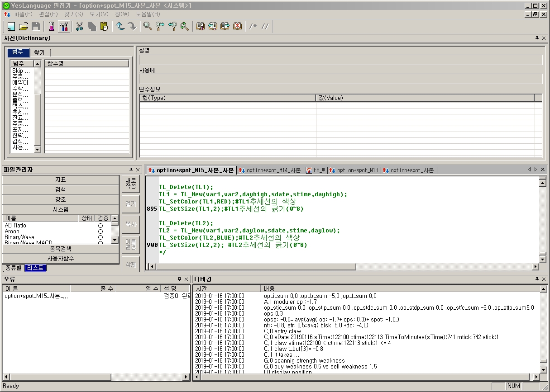Expand the 지표 section in file manager
Viewport: 550px width, 392px height.
(x=61, y=180)
